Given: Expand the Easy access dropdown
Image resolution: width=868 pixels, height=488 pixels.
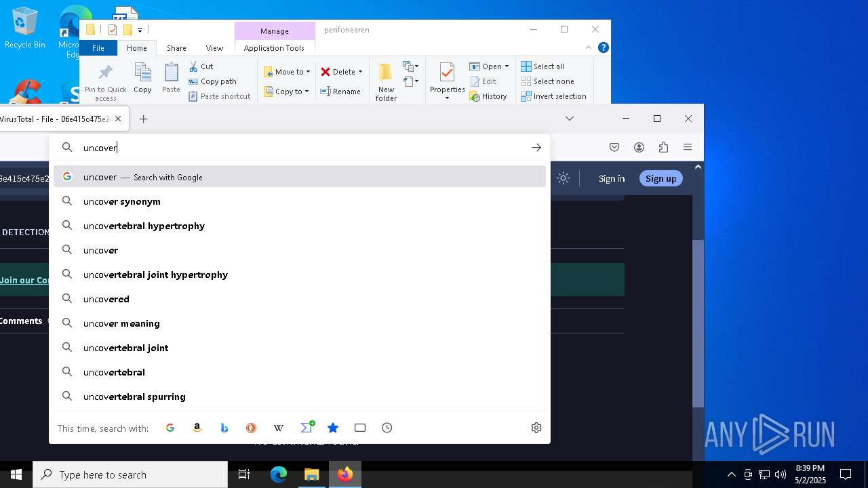Looking at the screenshot, I should coord(410,81).
